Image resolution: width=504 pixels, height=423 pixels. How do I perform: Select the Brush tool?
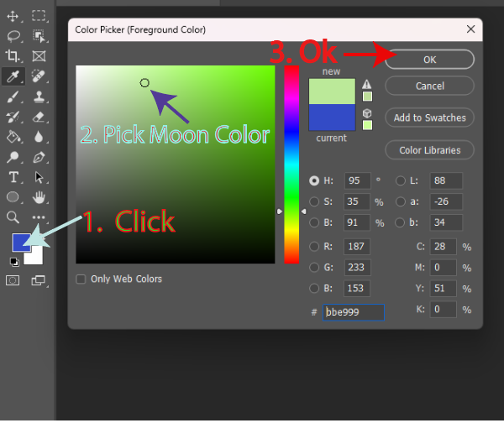coord(13,97)
